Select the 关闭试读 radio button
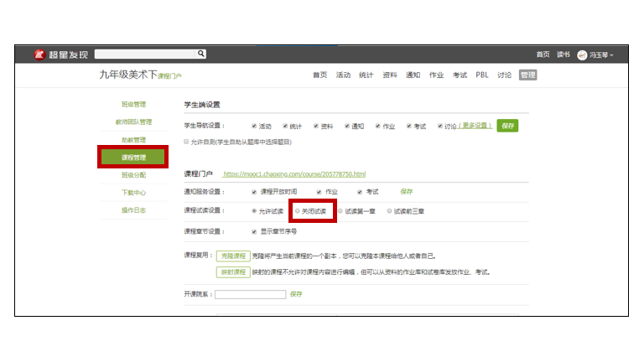Image resolution: width=644 pixels, height=362 pixels. pos(298,211)
